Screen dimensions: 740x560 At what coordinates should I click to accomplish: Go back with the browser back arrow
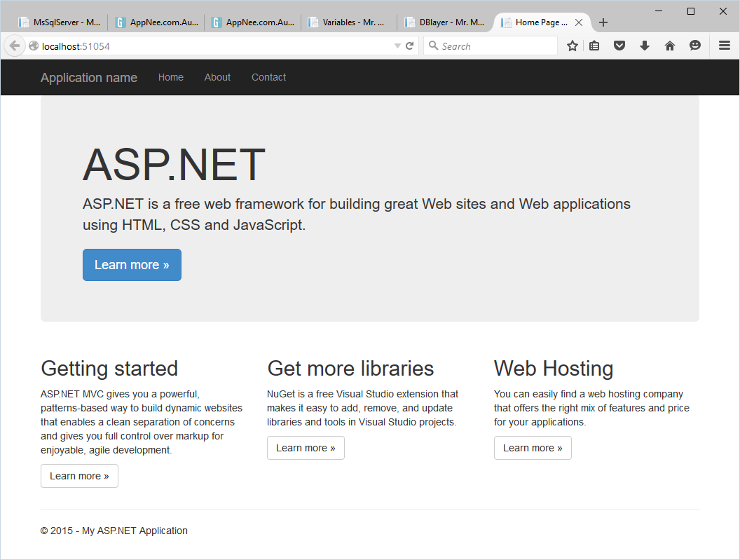pyautogui.click(x=15, y=46)
